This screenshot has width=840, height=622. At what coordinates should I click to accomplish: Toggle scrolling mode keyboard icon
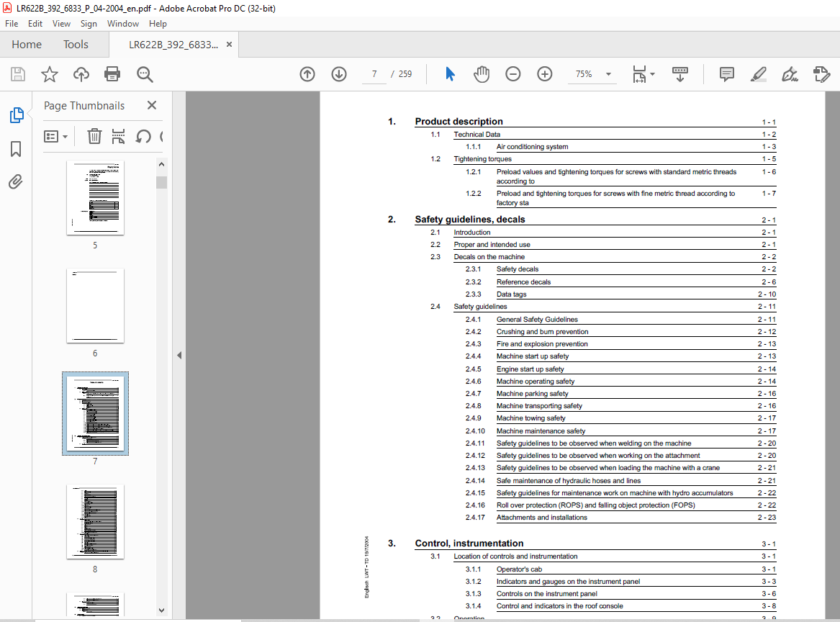(679, 74)
